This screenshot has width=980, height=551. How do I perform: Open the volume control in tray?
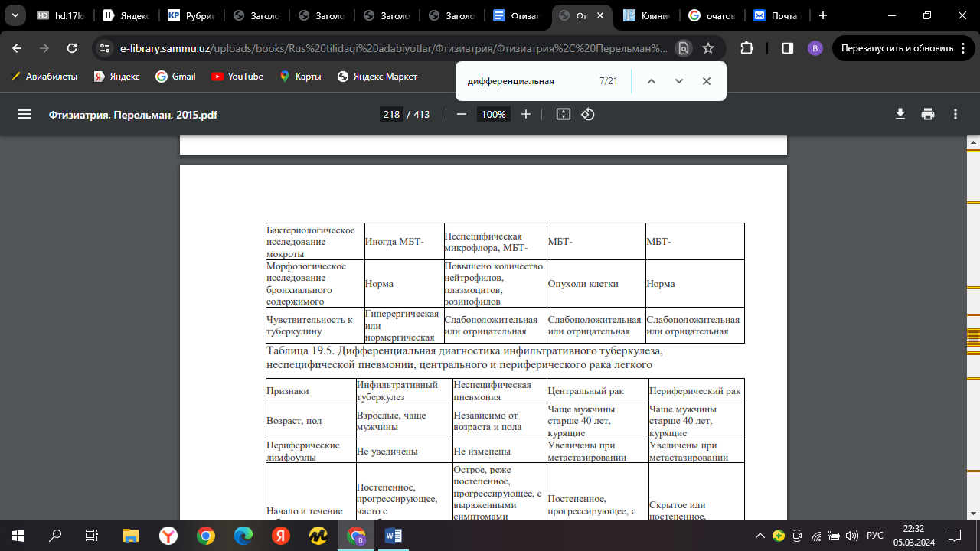pos(852,536)
